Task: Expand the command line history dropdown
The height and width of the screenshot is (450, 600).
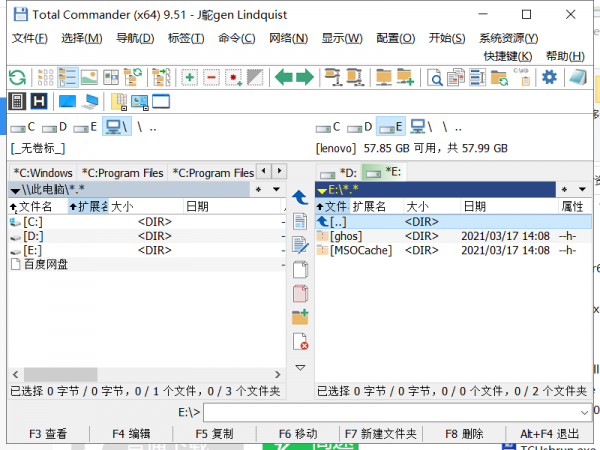Action: click(584, 412)
